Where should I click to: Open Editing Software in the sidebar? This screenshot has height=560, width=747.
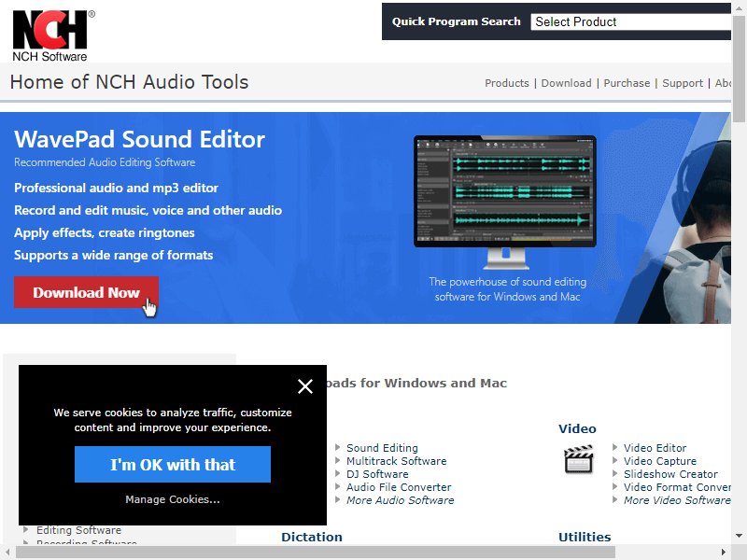(78, 530)
